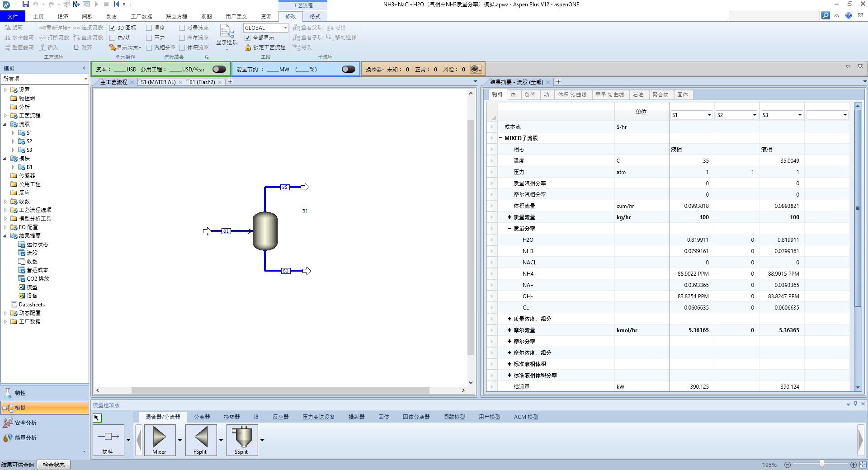Screen dimensions: 868x470
Task: Click the Undo arrow icon
Action: [x=35, y=4]
